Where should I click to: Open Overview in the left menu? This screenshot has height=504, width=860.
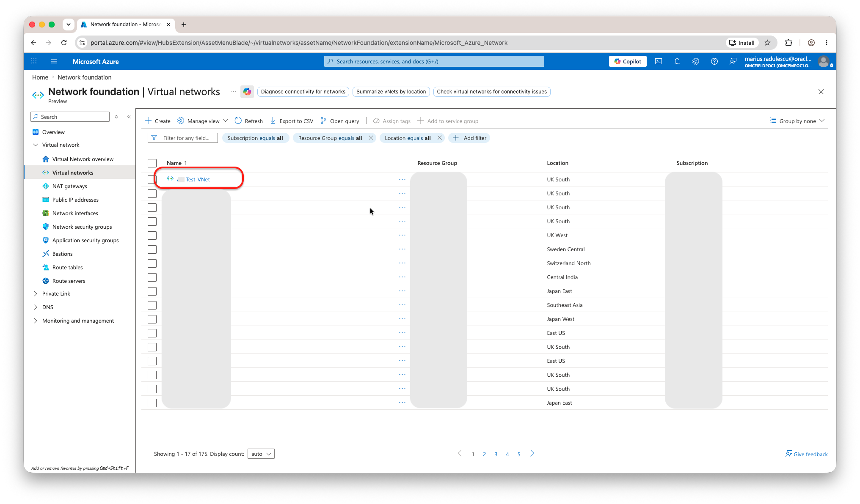tap(53, 132)
